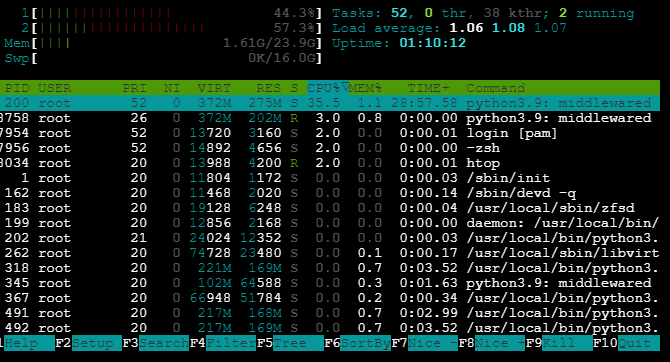Click the 57.3% CPU 2 percentage
Viewport: 670px width, 362px height.
click(x=294, y=28)
